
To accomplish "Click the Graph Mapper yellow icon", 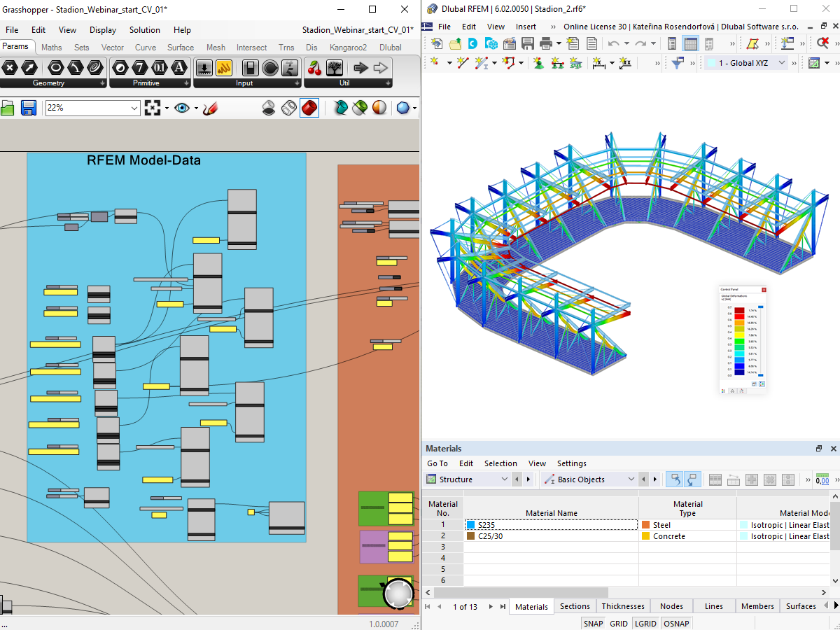I will [x=224, y=68].
